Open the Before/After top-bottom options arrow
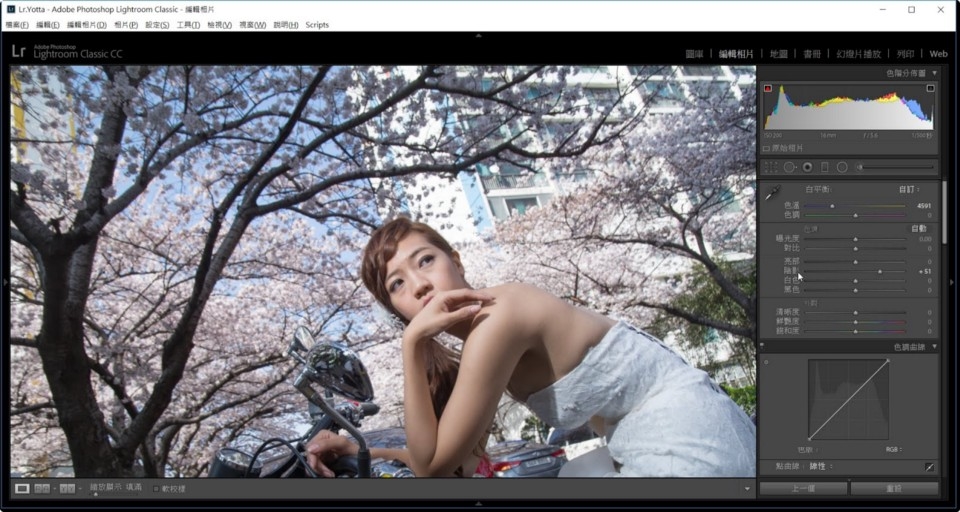 (x=80, y=489)
